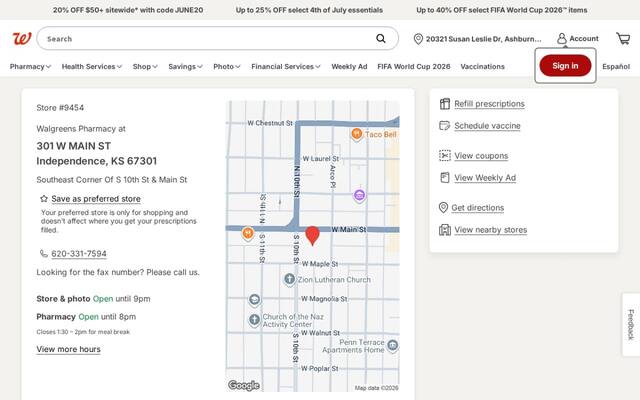
Task: Click the FIFA World Cup 40% OFF promo
Action: tap(502, 10)
